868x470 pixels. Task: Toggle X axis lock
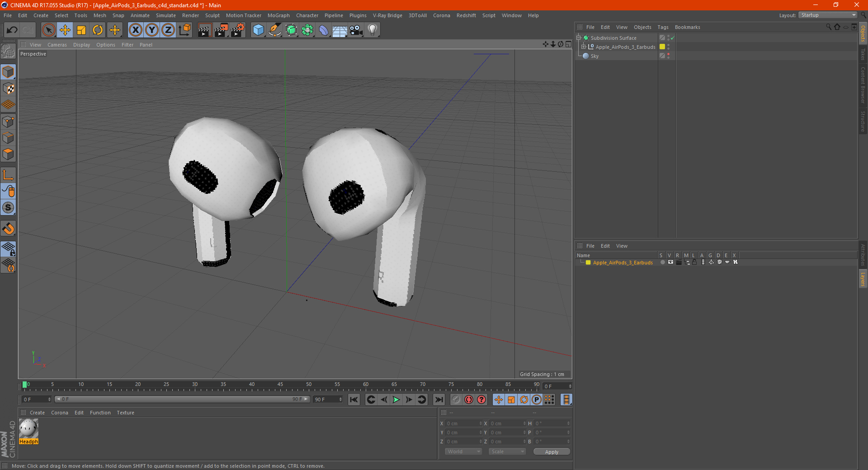(135, 30)
